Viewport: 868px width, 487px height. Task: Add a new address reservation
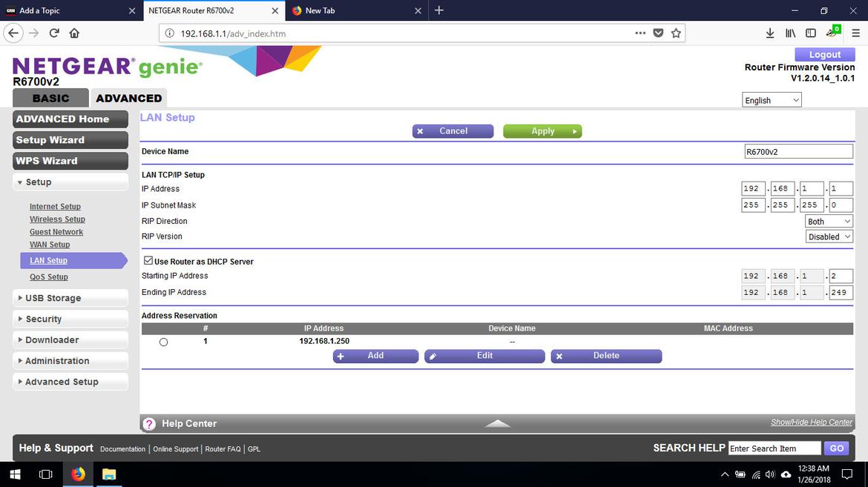375,356
